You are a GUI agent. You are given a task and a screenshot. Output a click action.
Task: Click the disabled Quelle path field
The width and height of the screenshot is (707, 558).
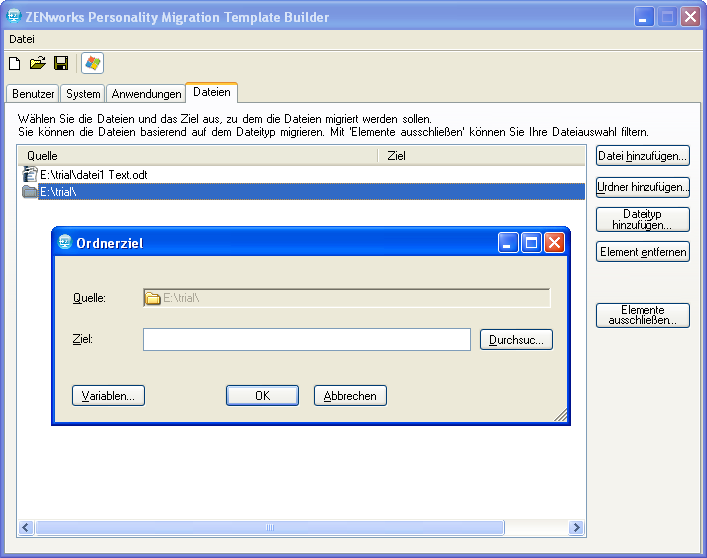pos(346,298)
